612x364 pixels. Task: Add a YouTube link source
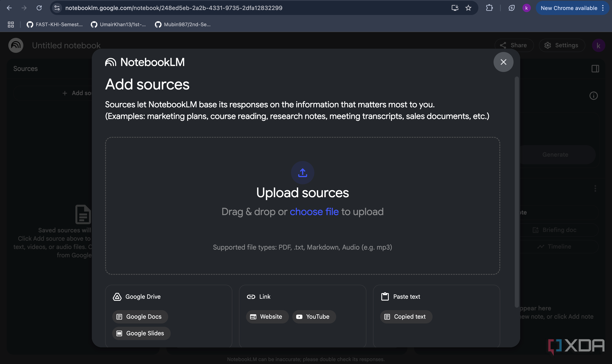pos(314,317)
